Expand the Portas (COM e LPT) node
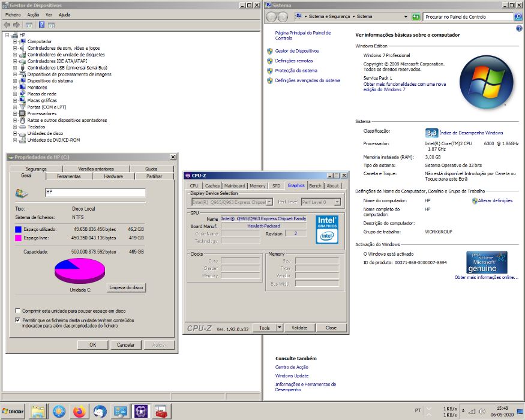This screenshot has height=420, width=525. (x=15, y=107)
